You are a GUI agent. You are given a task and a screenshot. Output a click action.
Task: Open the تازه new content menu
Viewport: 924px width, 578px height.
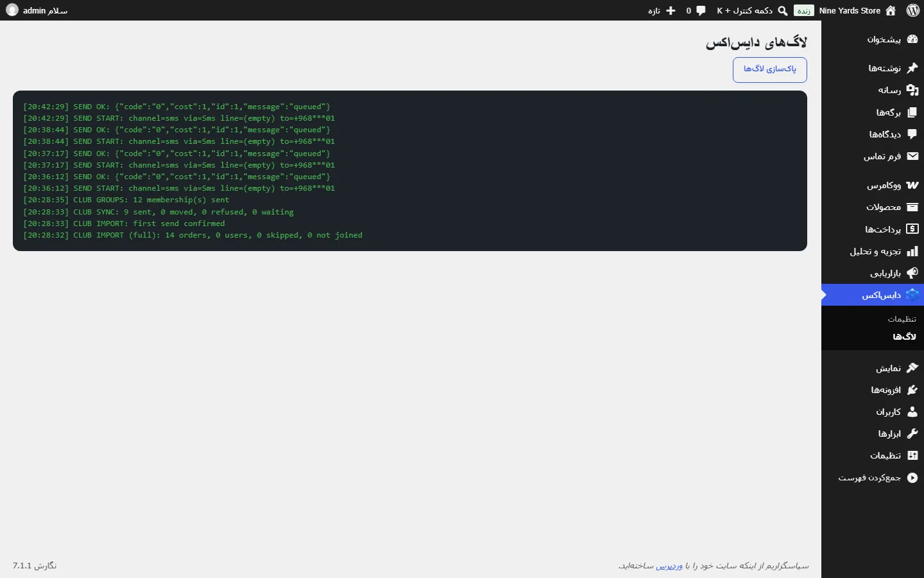click(x=654, y=10)
